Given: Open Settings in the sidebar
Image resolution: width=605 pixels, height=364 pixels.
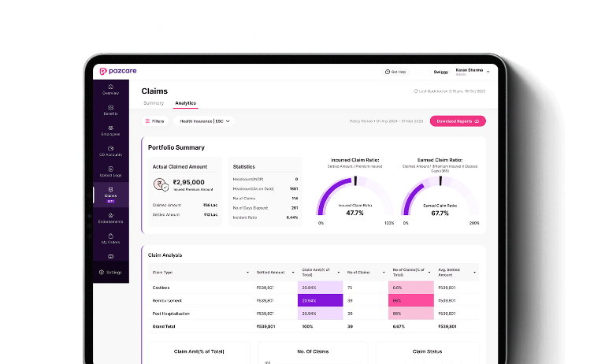Looking at the screenshot, I should tap(110, 272).
